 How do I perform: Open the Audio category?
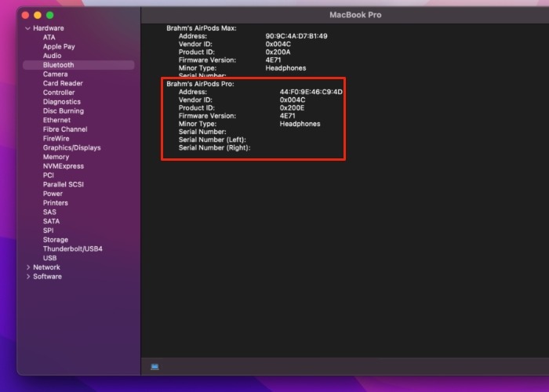click(52, 56)
